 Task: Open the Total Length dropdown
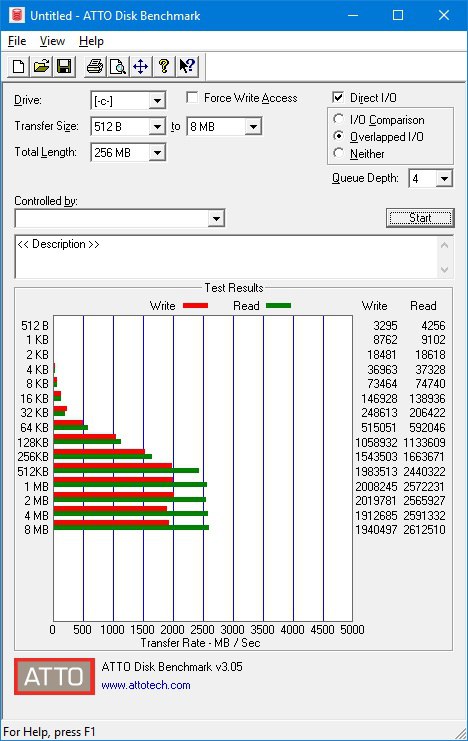[157, 153]
